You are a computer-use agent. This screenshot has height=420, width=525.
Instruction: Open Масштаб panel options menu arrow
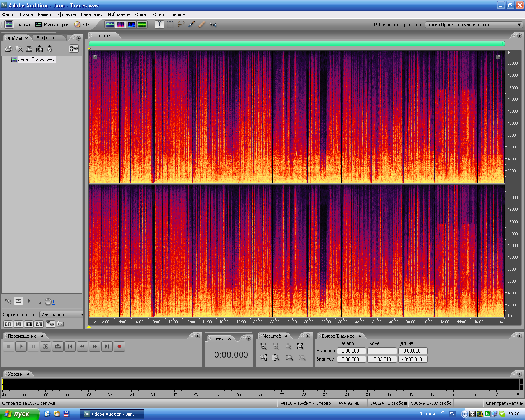point(308,336)
